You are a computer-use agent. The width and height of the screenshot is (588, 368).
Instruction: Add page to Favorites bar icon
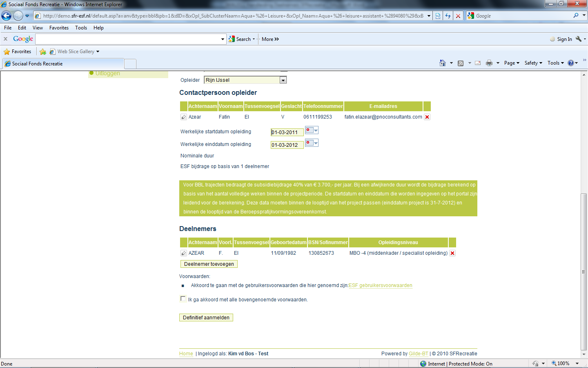coord(42,52)
